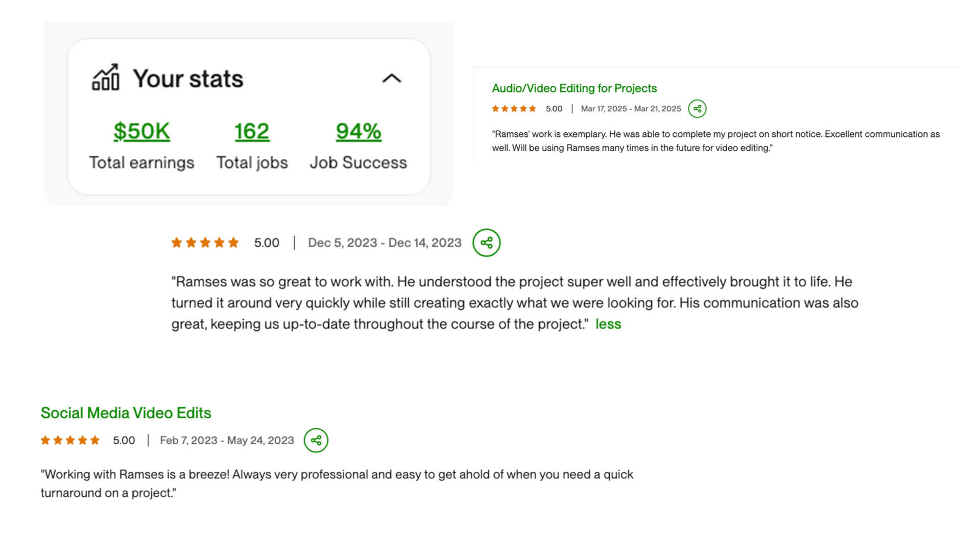Open the 162 total jobs link

pyautogui.click(x=252, y=131)
